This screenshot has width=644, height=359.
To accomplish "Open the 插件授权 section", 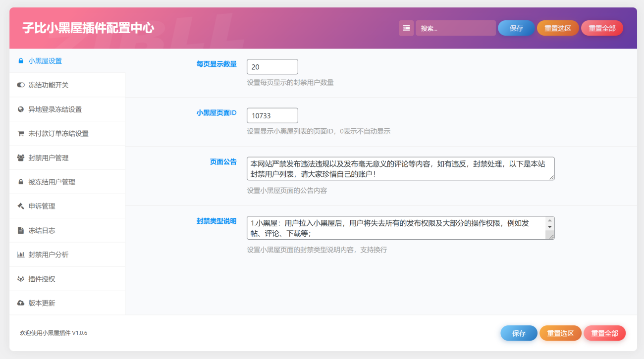I will (42, 279).
